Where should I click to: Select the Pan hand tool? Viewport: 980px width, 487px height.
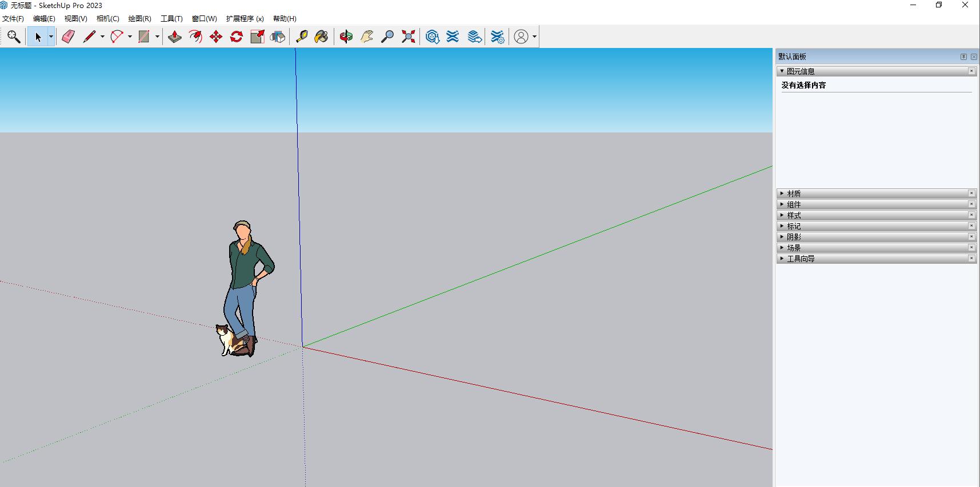[367, 37]
